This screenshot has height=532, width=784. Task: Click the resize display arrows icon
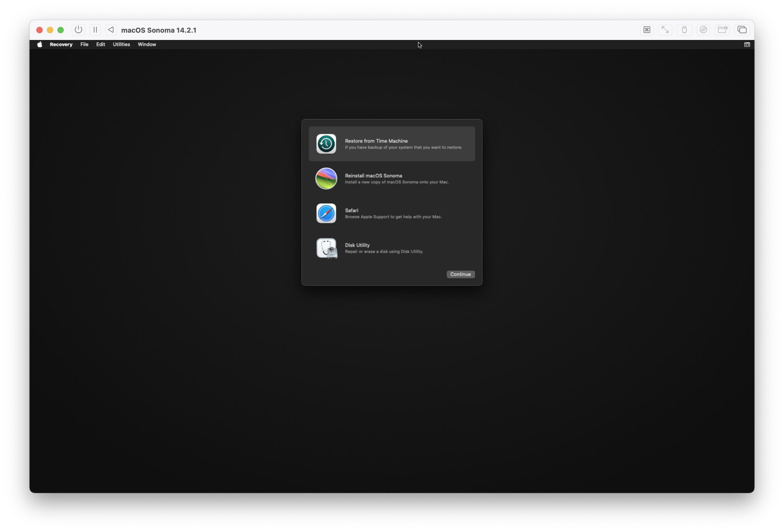(x=665, y=30)
